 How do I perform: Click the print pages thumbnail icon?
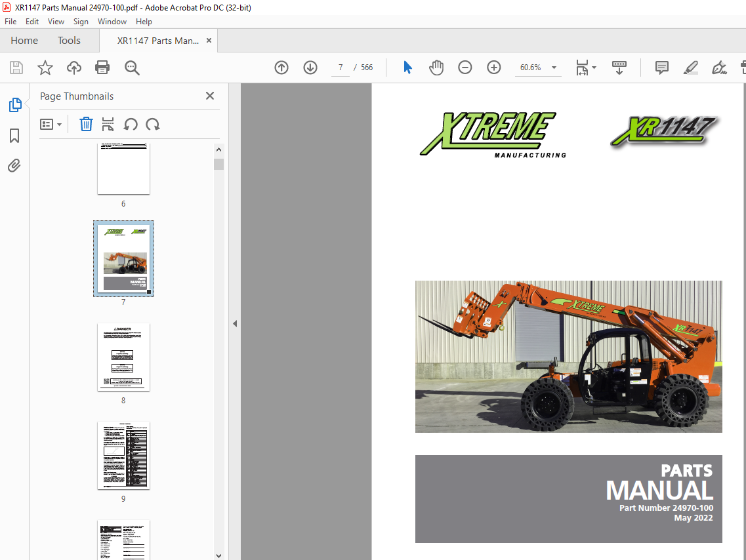coord(108,124)
